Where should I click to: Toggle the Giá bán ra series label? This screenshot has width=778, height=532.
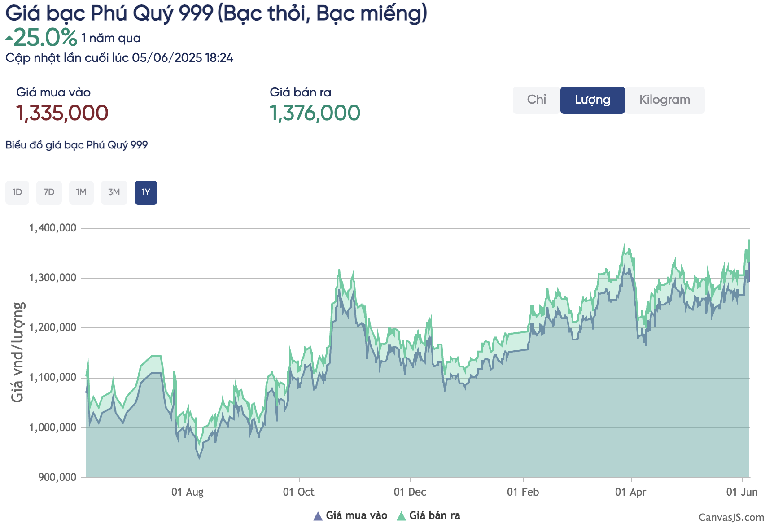[x=434, y=515]
